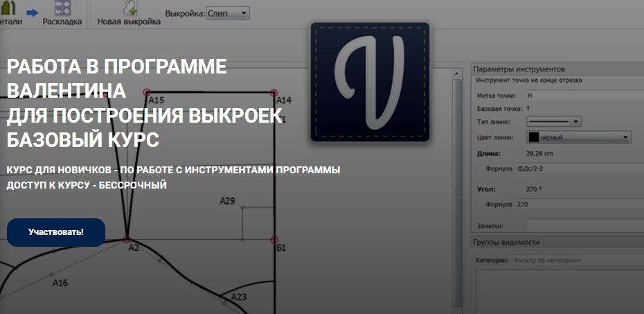644x314 pixels.
Task: Click the Фильтр по категориям filter field
Action: click(578, 260)
